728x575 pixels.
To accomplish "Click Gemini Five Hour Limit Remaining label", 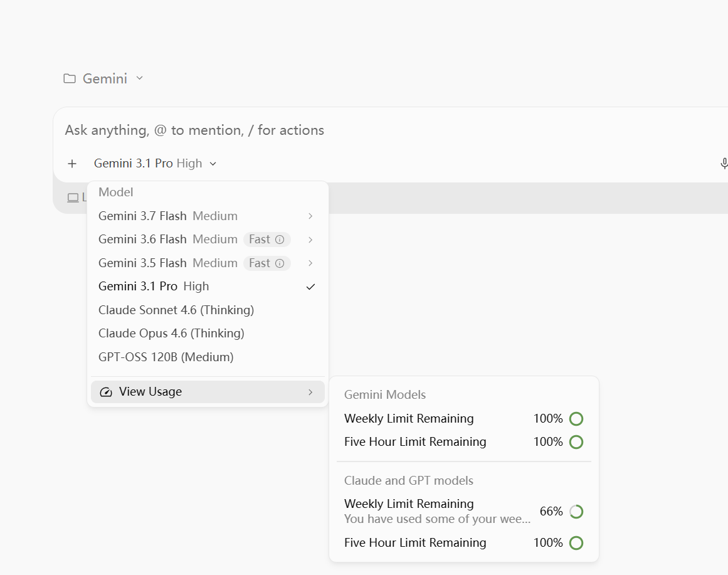I will coord(415,442).
